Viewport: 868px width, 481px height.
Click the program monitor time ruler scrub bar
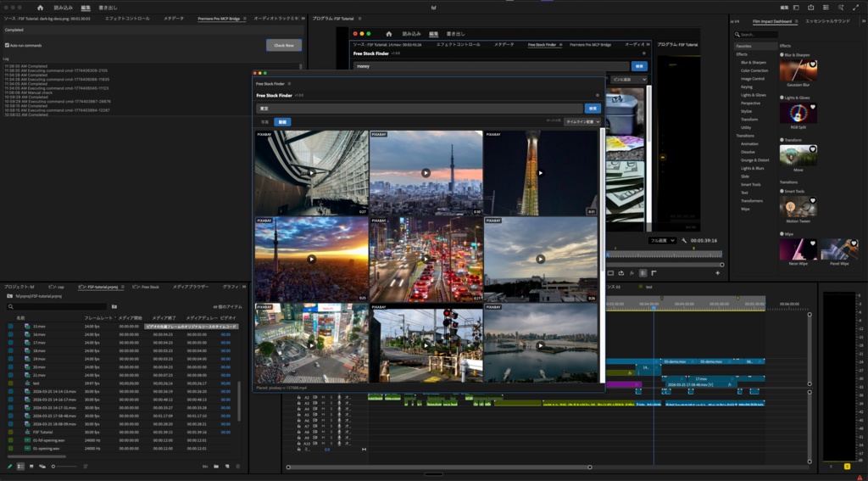[665, 254]
